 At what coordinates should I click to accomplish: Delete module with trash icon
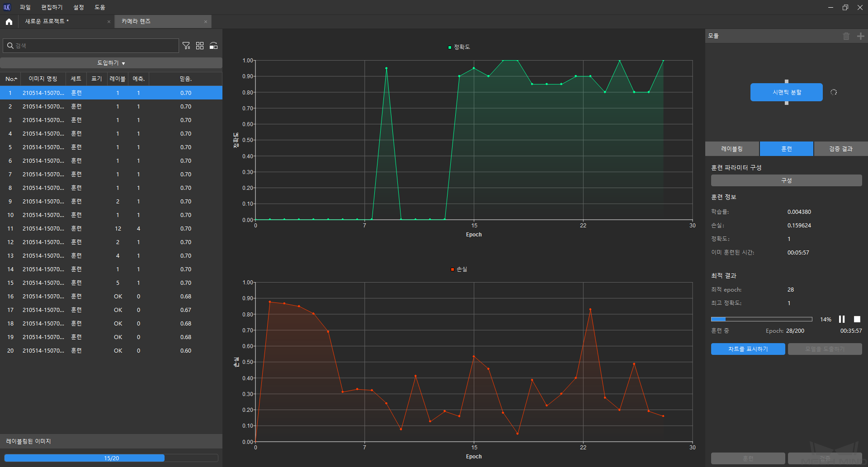(846, 36)
